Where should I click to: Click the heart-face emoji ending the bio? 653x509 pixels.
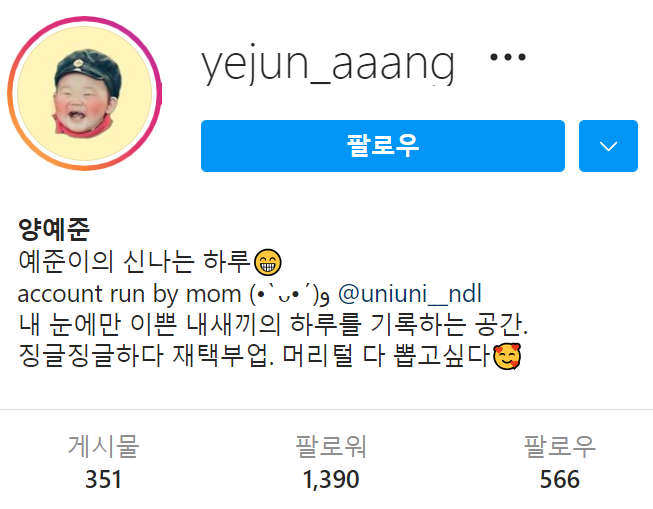pos(507,356)
